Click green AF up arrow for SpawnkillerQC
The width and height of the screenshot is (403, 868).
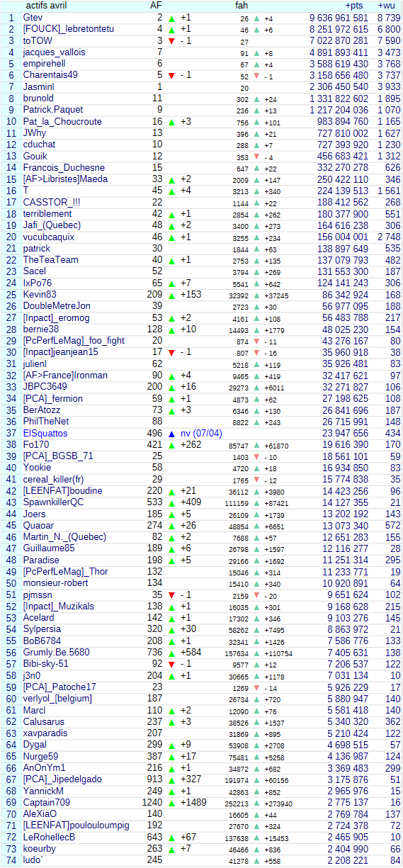coord(172,502)
